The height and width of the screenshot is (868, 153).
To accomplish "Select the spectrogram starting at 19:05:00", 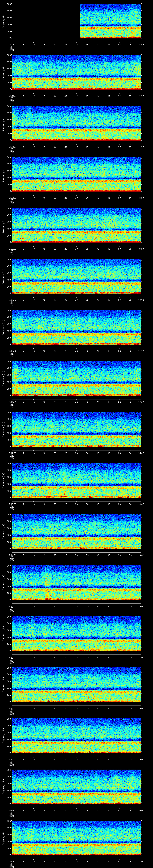I will tap(76, 72).
